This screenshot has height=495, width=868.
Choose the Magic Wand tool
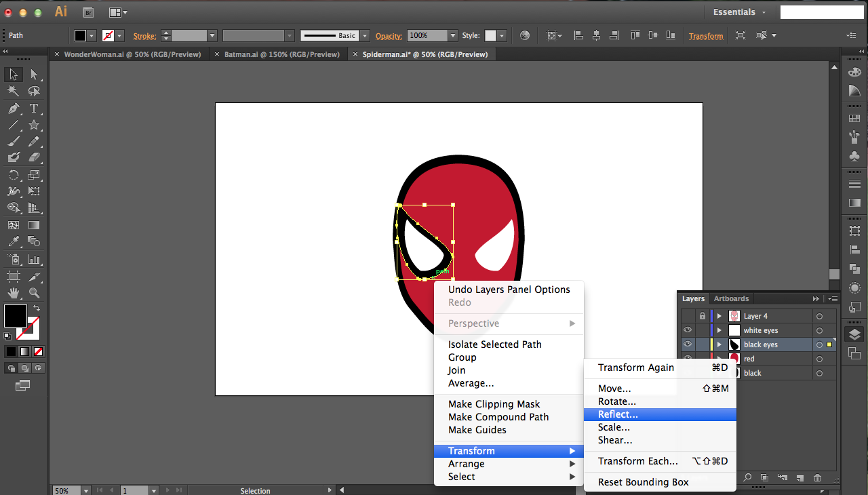coord(13,92)
